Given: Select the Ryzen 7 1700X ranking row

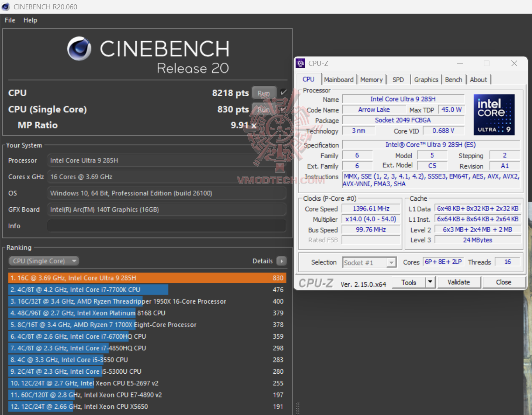Looking at the screenshot, I should pos(147,325).
